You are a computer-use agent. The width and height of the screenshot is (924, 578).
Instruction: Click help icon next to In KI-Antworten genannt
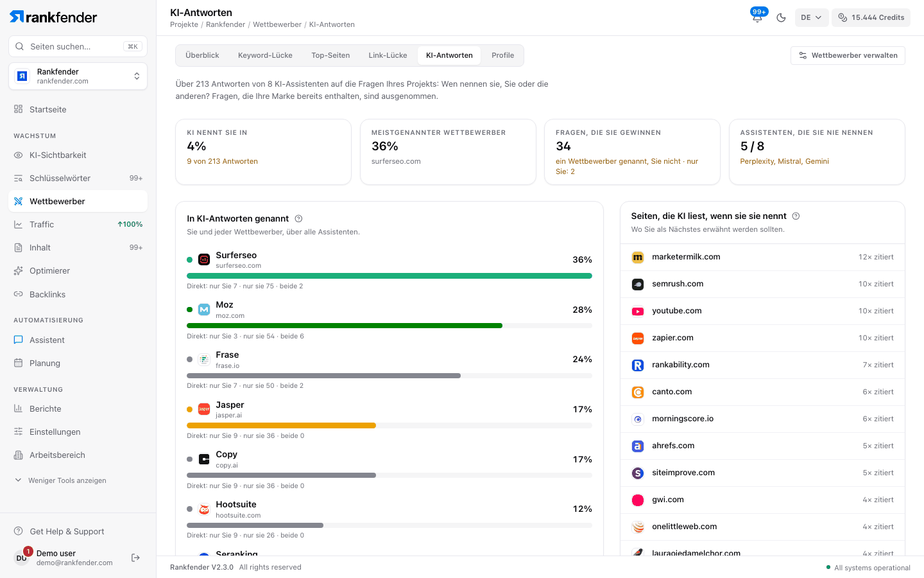[298, 218]
